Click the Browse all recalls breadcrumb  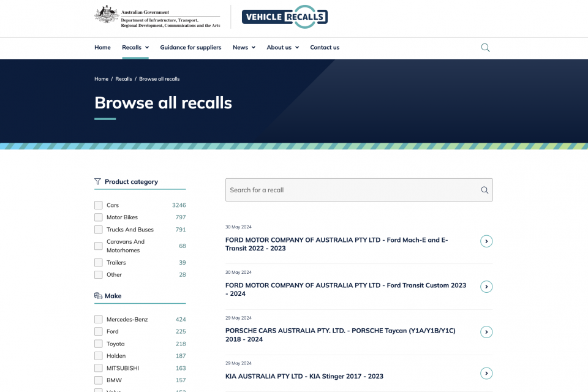159,79
